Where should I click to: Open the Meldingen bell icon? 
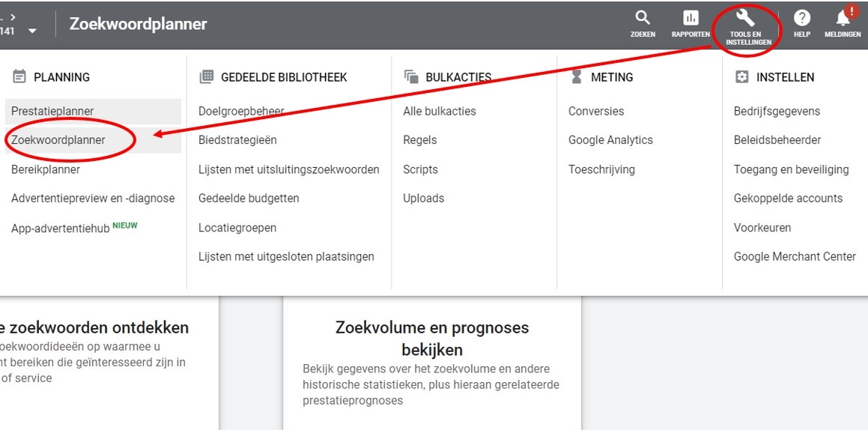tap(843, 18)
